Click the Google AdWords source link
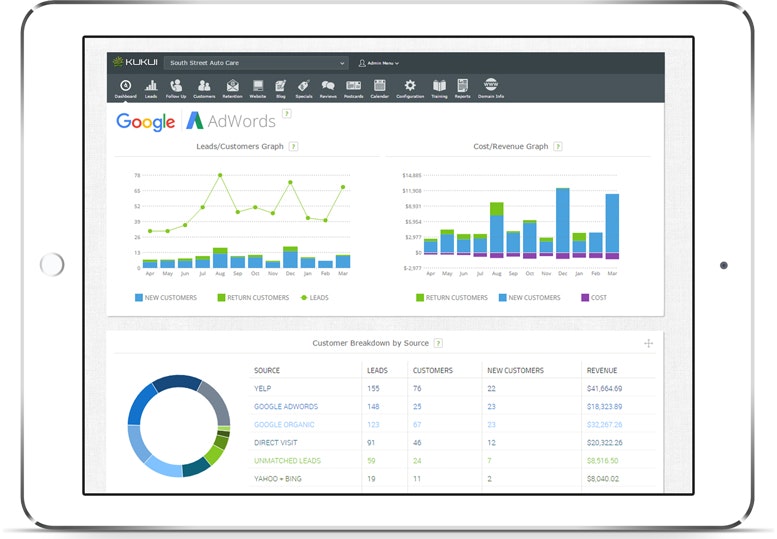The height and width of the screenshot is (539, 777). 286,407
